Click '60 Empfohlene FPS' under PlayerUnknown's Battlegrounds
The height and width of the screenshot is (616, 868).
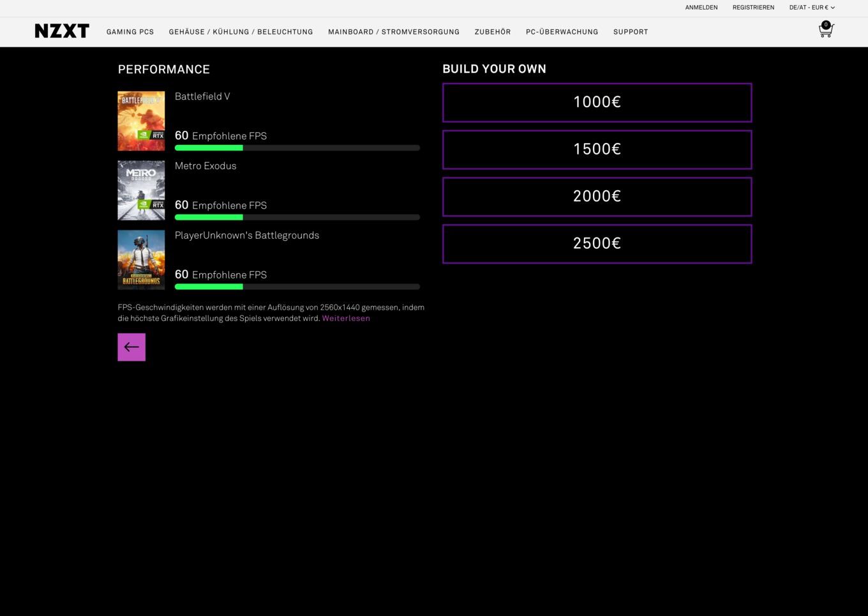pos(221,274)
